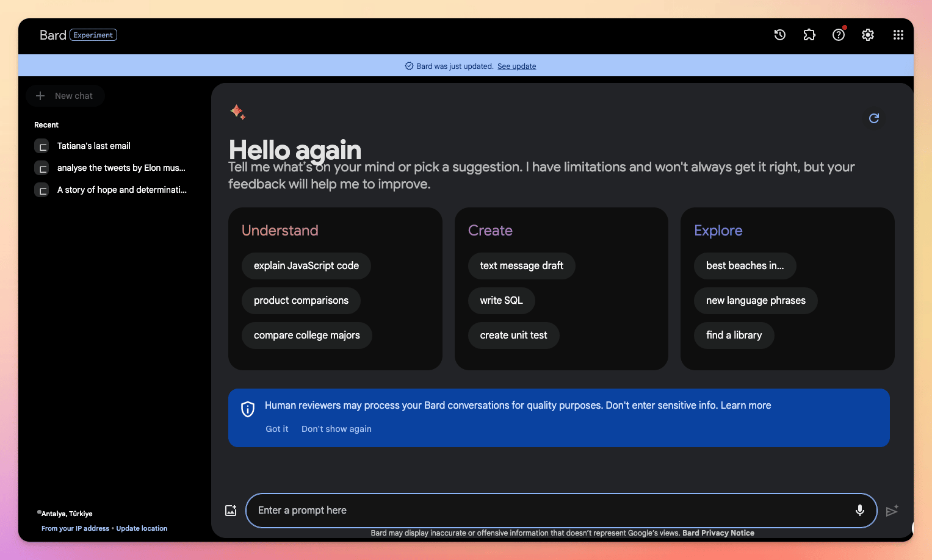Click the checkmark icon in update banner
The height and width of the screenshot is (560, 932).
[409, 66]
